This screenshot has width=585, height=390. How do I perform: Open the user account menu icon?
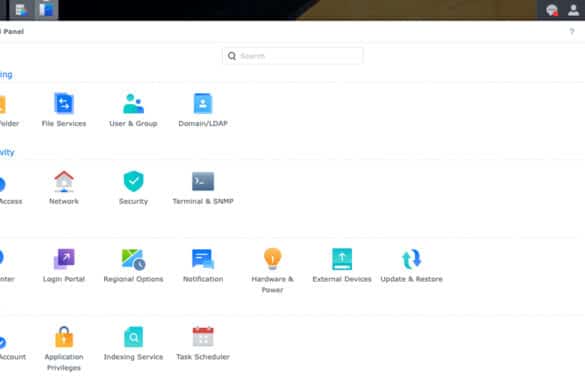(573, 10)
